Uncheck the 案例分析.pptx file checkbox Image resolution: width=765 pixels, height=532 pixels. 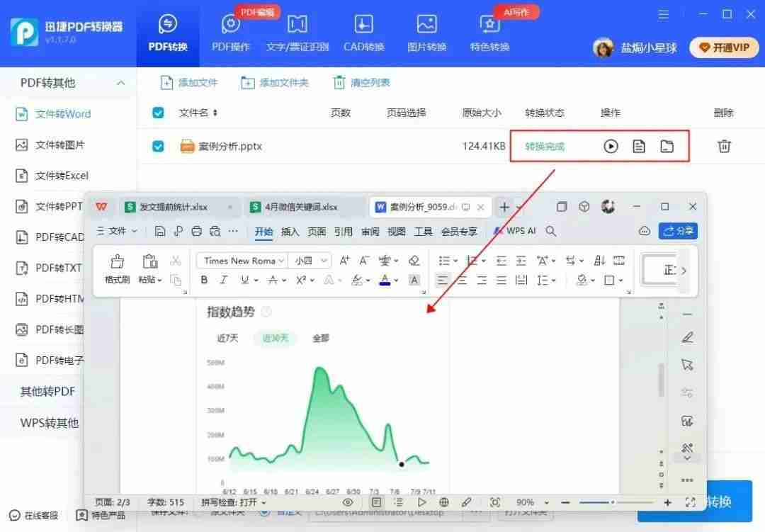(x=157, y=146)
